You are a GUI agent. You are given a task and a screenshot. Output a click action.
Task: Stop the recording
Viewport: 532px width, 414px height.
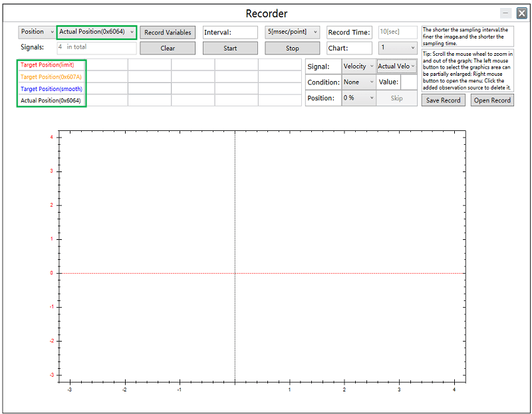[292, 49]
